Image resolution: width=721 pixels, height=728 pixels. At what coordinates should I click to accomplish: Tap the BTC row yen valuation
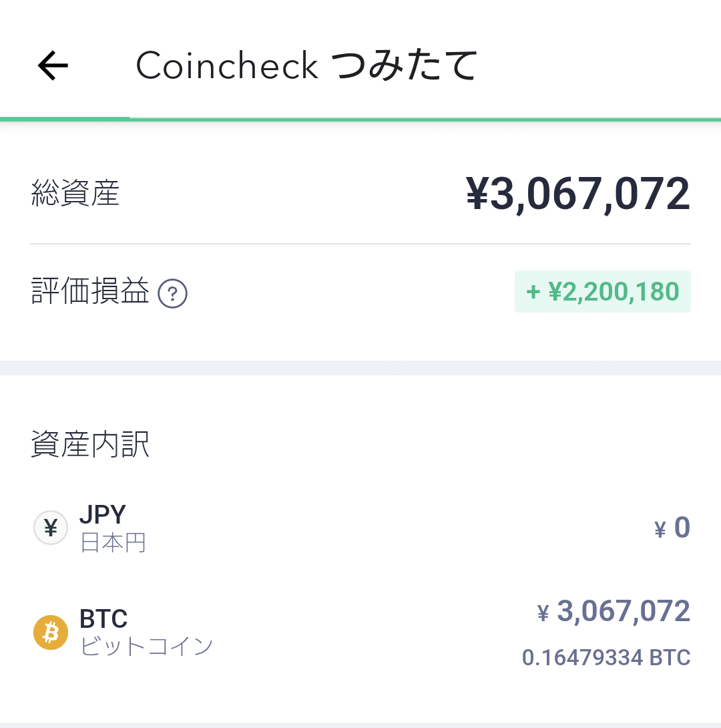[614, 612]
